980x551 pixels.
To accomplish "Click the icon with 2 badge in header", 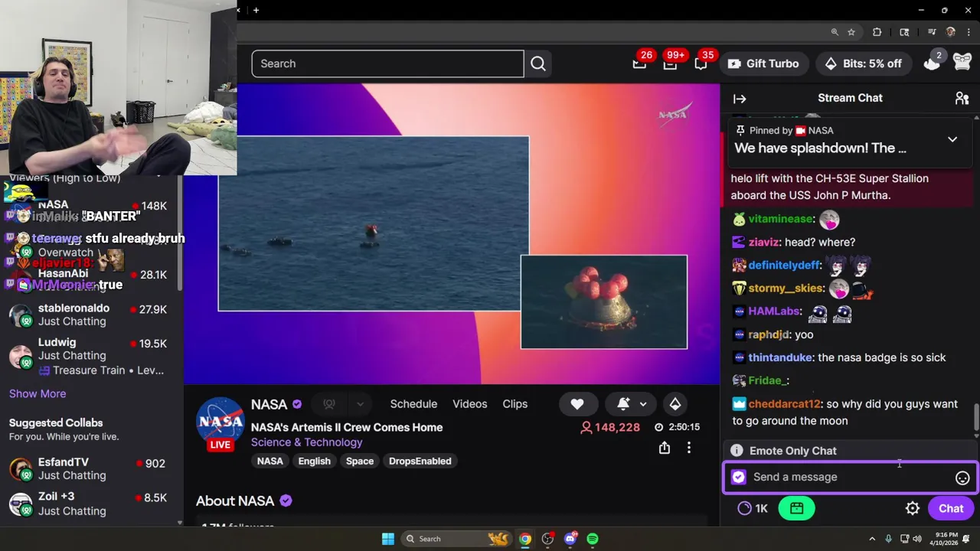I will (933, 63).
